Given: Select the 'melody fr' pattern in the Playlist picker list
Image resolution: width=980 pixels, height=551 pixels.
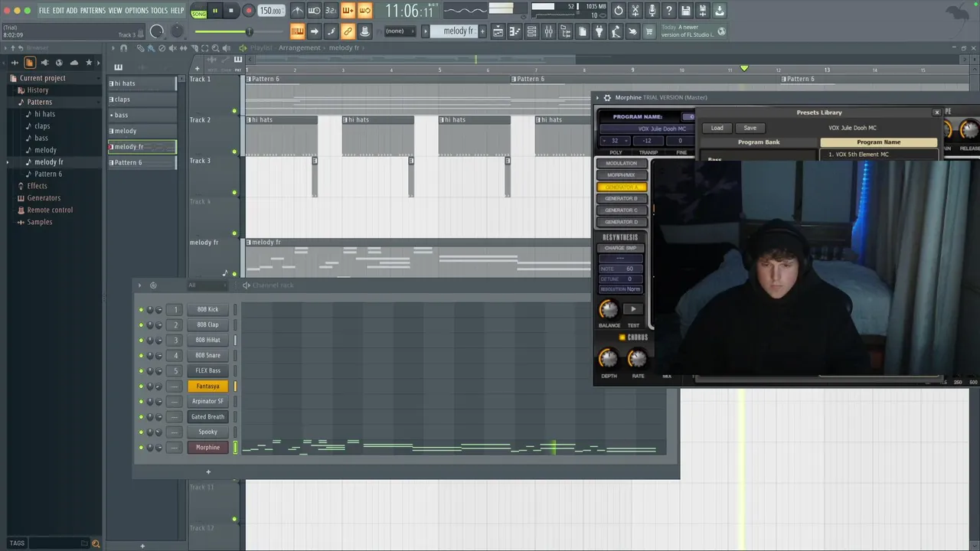Looking at the screenshot, I should pos(142,147).
